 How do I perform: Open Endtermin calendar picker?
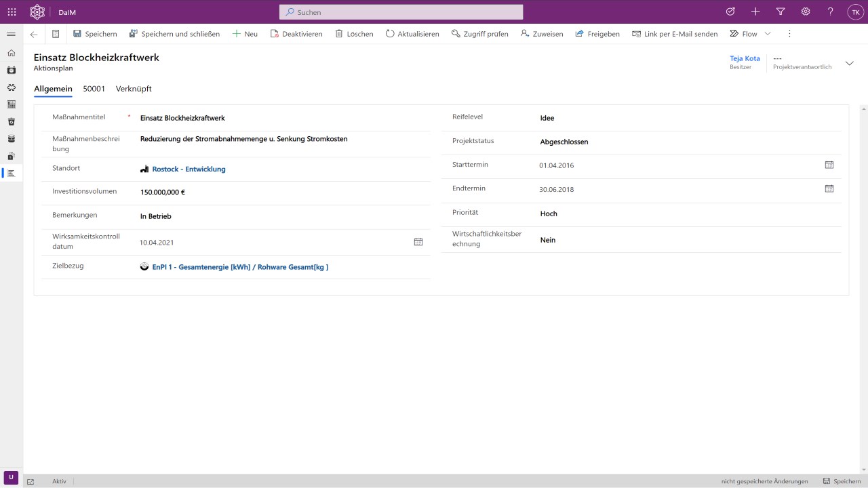(x=829, y=188)
